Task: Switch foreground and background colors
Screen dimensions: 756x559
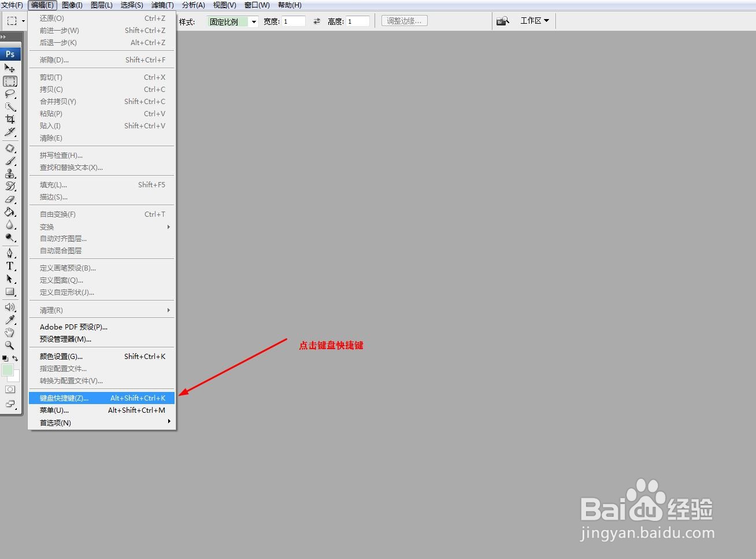Action: point(16,358)
